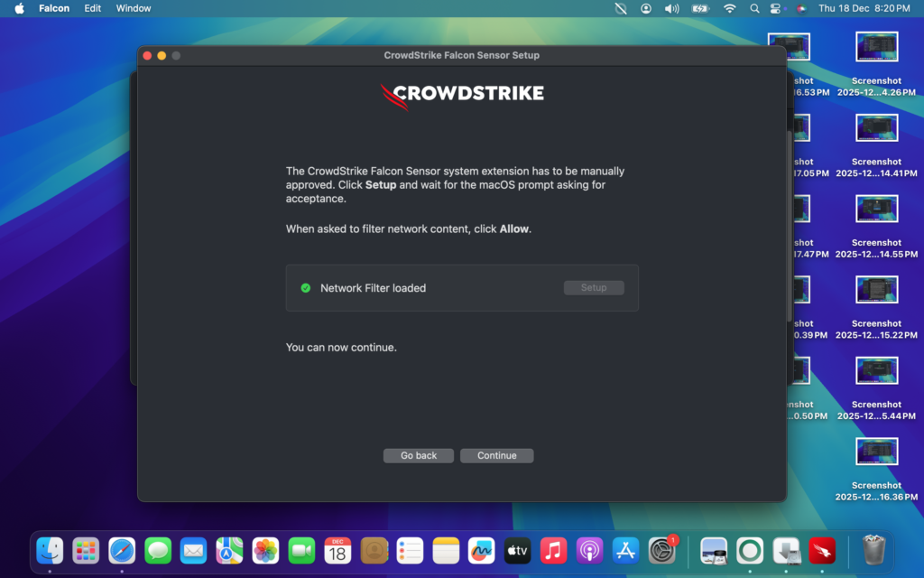This screenshot has height=578, width=924.
Task: Open Messages from the Dock
Action: tap(158, 551)
